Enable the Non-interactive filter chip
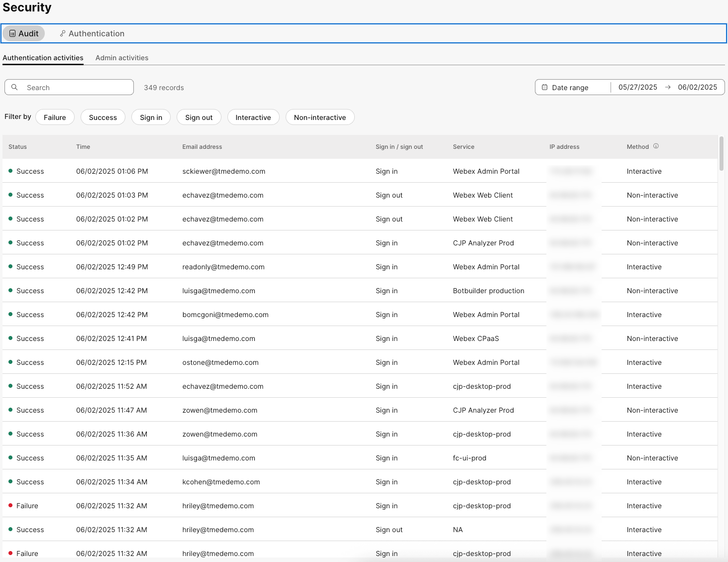Image resolution: width=728 pixels, height=562 pixels. (319, 117)
